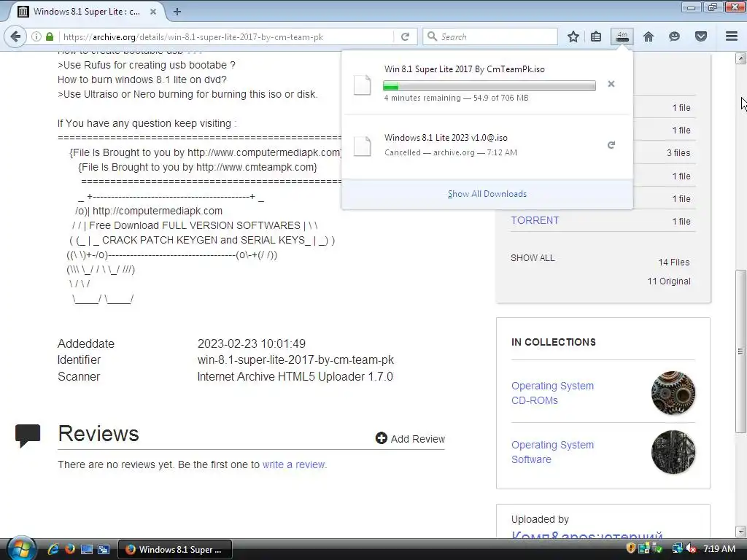Go to the Firefox home page icon

(649, 36)
